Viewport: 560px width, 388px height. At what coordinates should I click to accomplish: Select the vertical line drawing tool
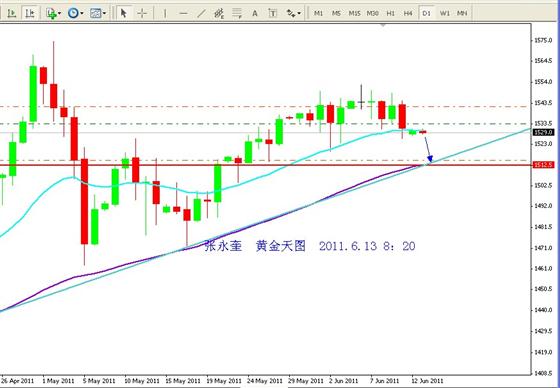tap(165, 14)
